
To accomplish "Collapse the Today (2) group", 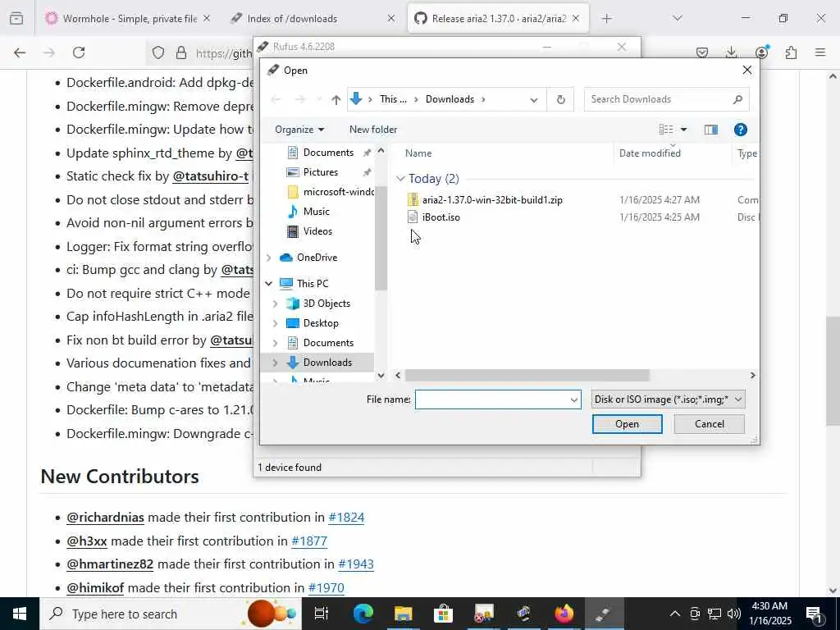I will pyautogui.click(x=400, y=179).
